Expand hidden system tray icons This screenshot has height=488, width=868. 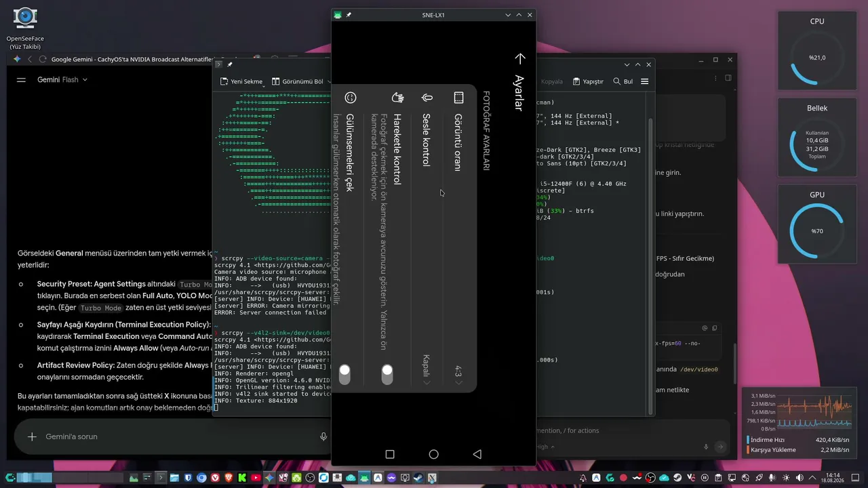point(813,478)
